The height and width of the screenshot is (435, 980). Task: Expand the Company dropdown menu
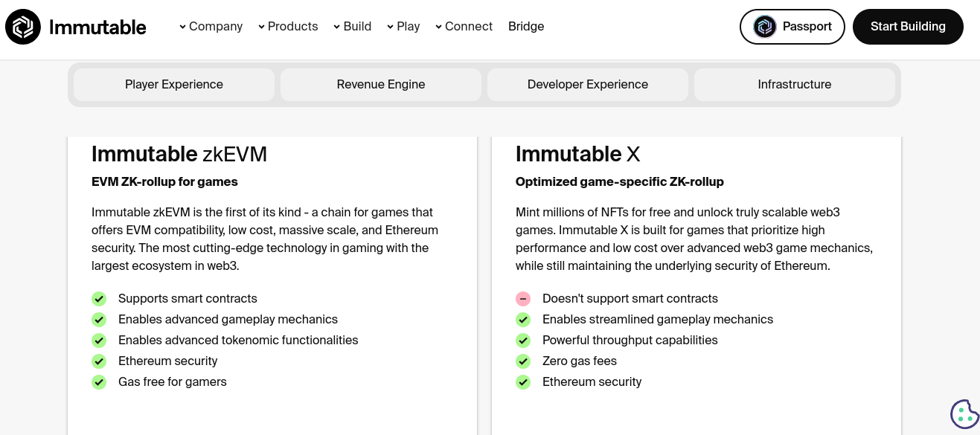[x=211, y=27]
